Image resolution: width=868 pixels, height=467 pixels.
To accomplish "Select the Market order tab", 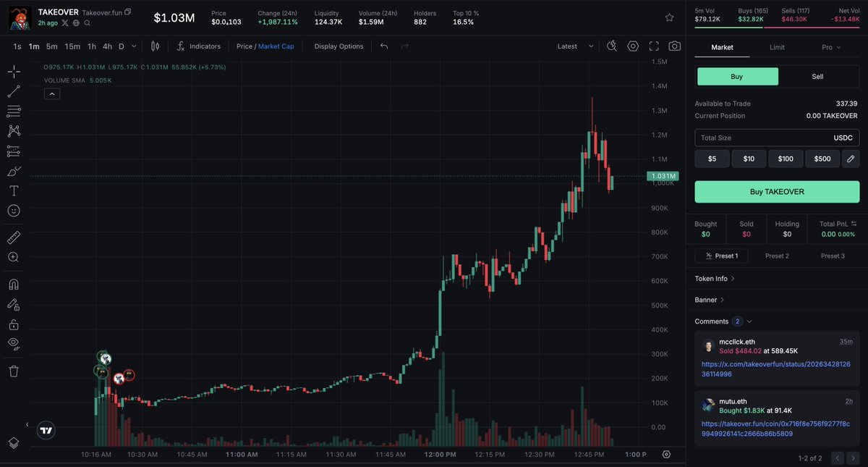I will (x=722, y=47).
